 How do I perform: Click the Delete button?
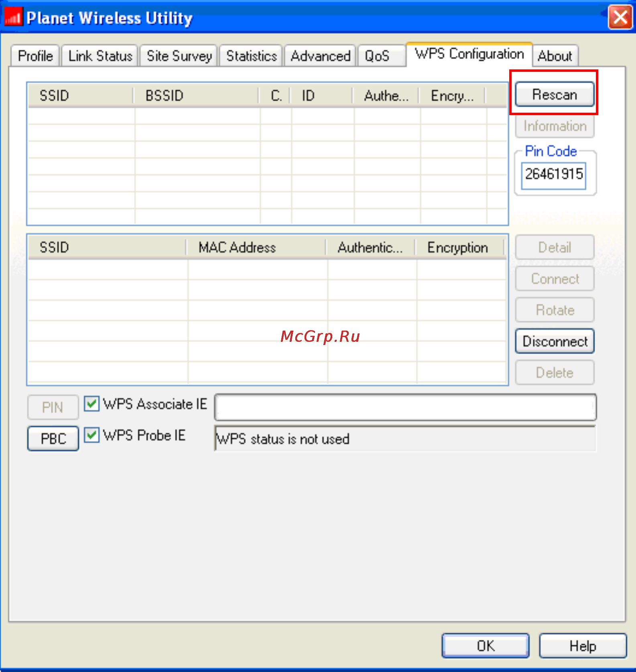tap(555, 373)
